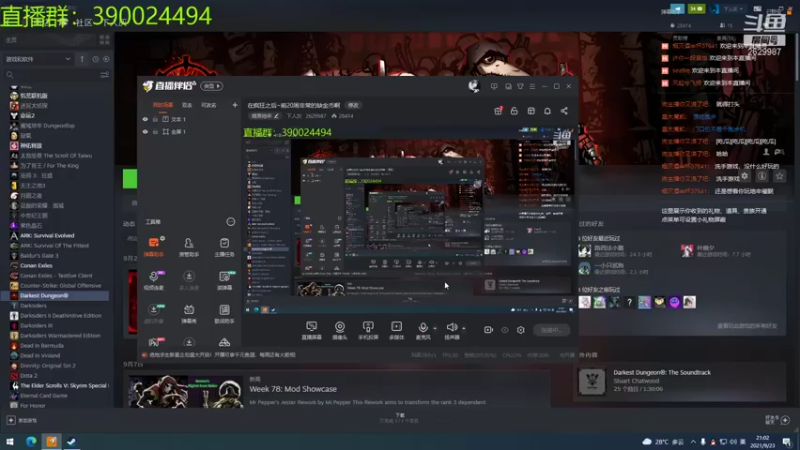Open the video link microphone tool

pos(154,280)
